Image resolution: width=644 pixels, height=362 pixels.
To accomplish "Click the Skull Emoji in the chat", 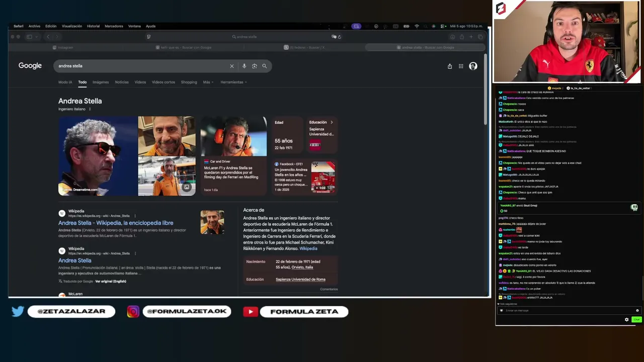I will [x=634, y=207].
